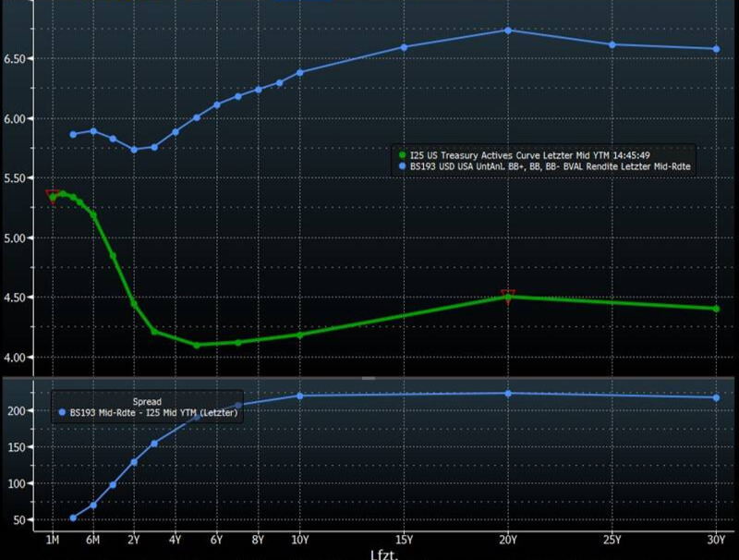Click the blue dot for BS193 USD legend entry
This screenshot has width=739, height=560.
(x=400, y=165)
